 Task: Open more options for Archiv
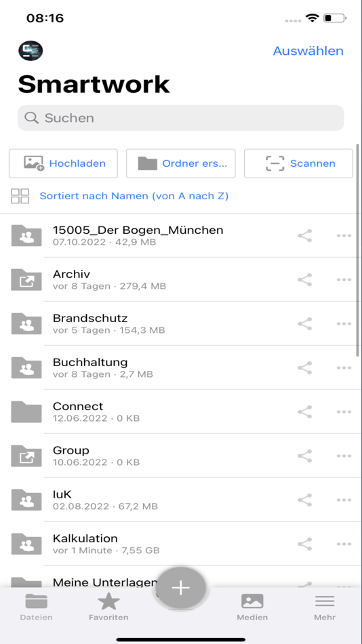tap(344, 280)
